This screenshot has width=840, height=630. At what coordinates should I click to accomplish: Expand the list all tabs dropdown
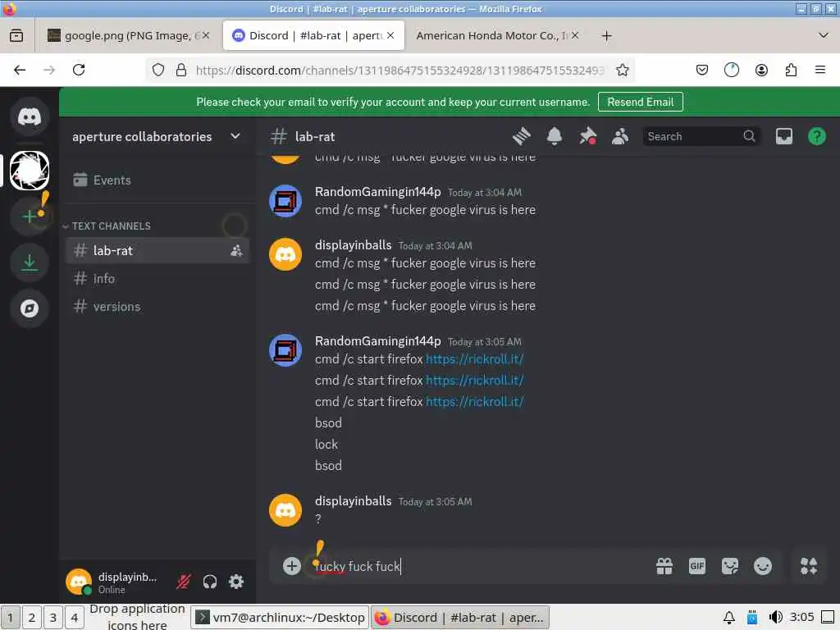[x=824, y=35]
